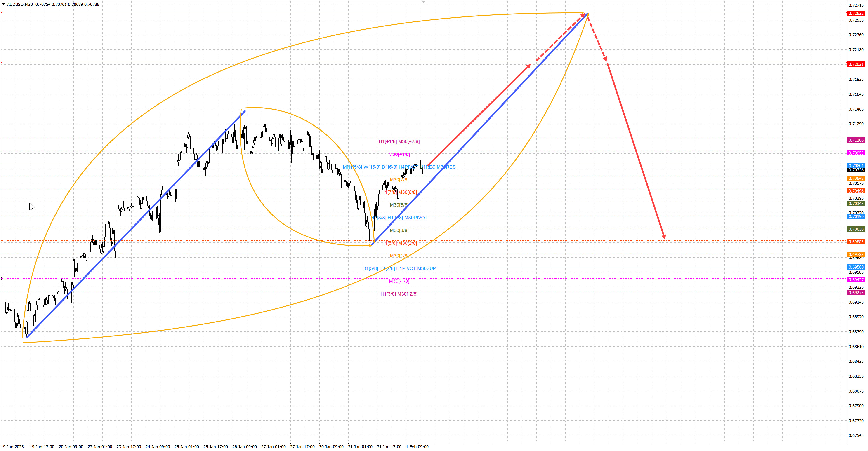Image resolution: width=868 pixels, height=451 pixels.
Task: Click the 1 Feb 09:00 time axis label
Action: tap(417, 447)
